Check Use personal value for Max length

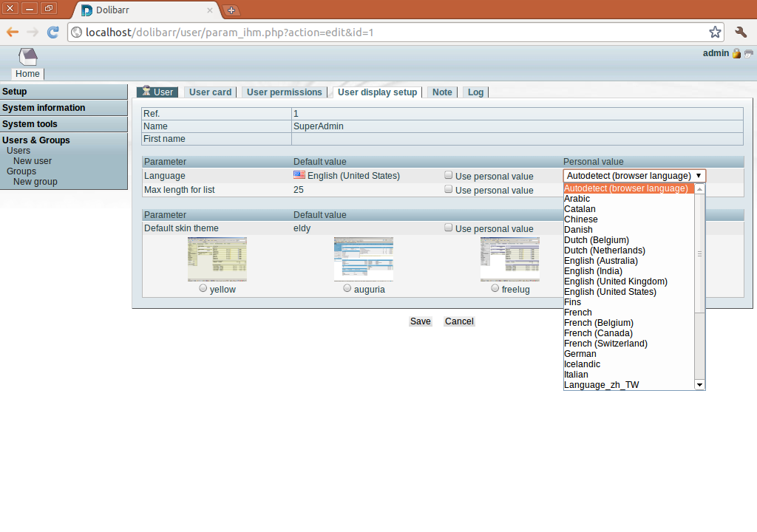point(449,188)
